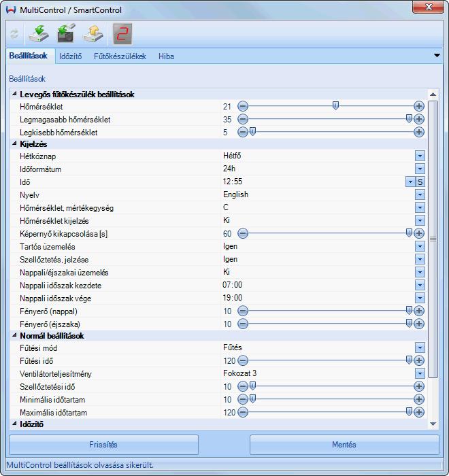
Task: Increase Fényerő (éjszaka) with the plus icon
Action: [x=419, y=324]
